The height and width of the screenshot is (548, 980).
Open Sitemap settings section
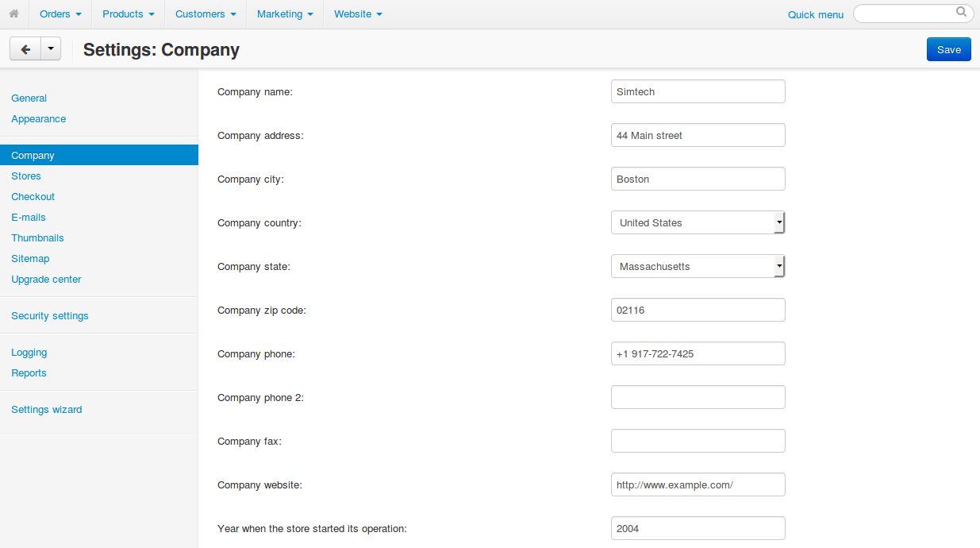[30, 259]
